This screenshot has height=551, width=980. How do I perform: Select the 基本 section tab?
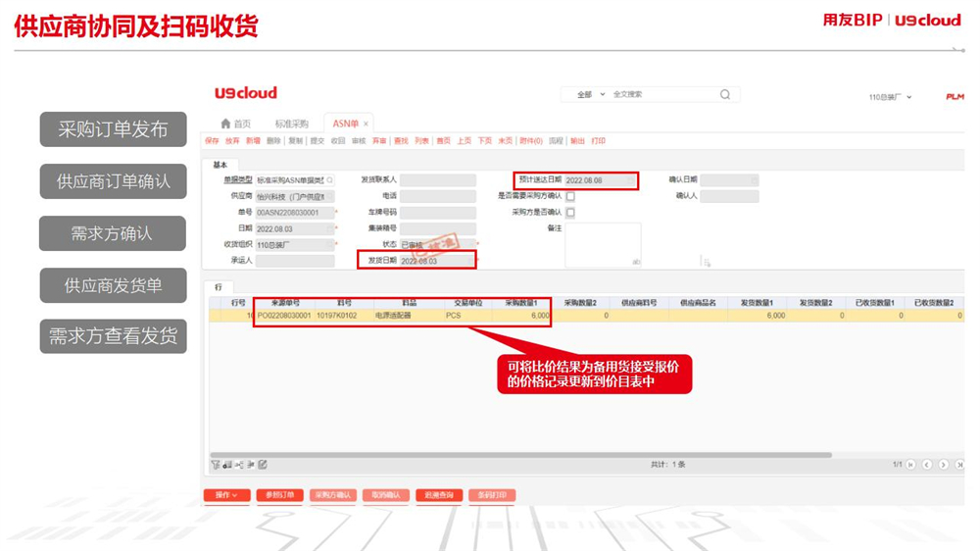[220, 165]
